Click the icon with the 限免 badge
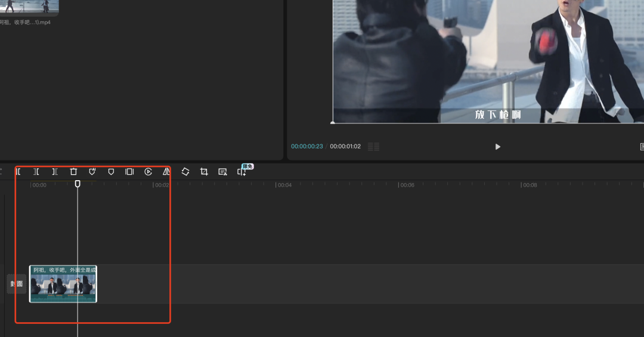This screenshot has width=644, height=337. [241, 172]
